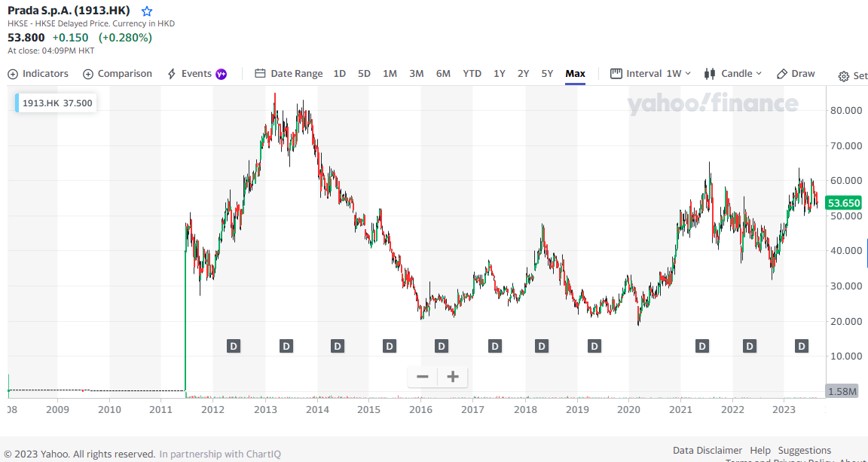The height and width of the screenshot is (462, 868).
Task: Click the dividend marker near 2018
Action: pyautogui.click(x=542, y=346)
